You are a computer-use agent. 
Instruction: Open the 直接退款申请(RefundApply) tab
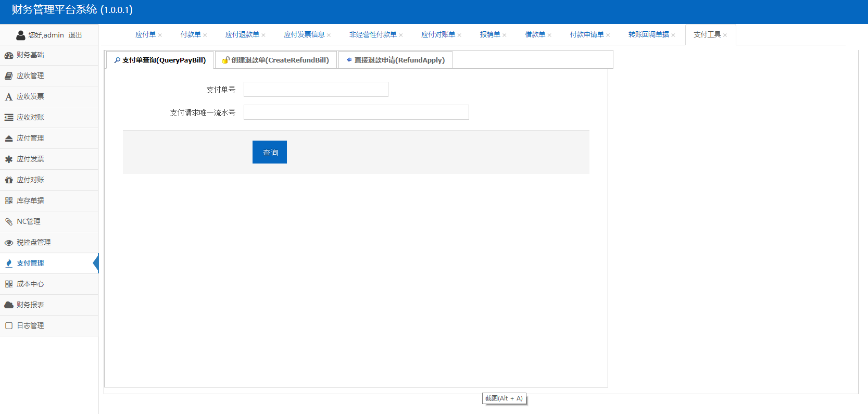[395, 60]
